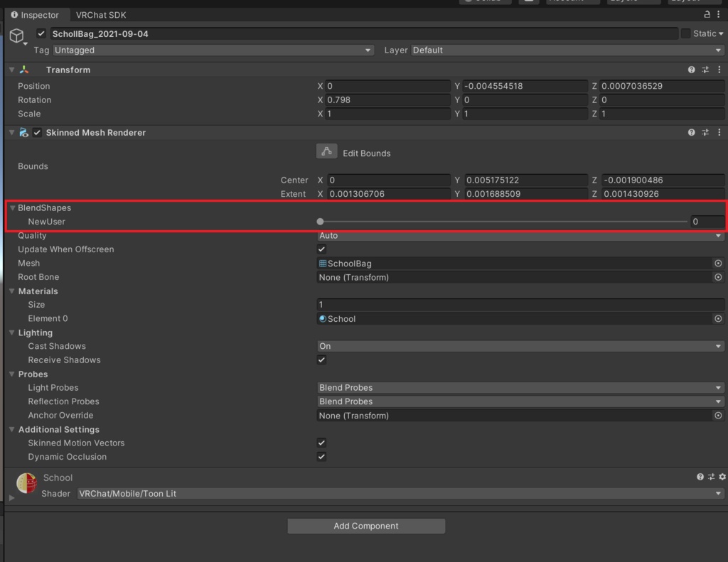
Task: Click the NewUser blendshape slider handle
Action: (x=320, y=222)
